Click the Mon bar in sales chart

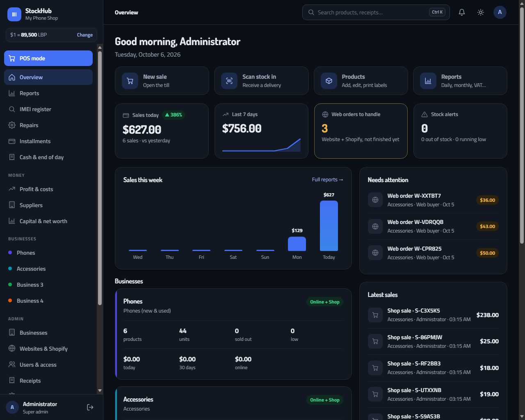click(297, 244)
